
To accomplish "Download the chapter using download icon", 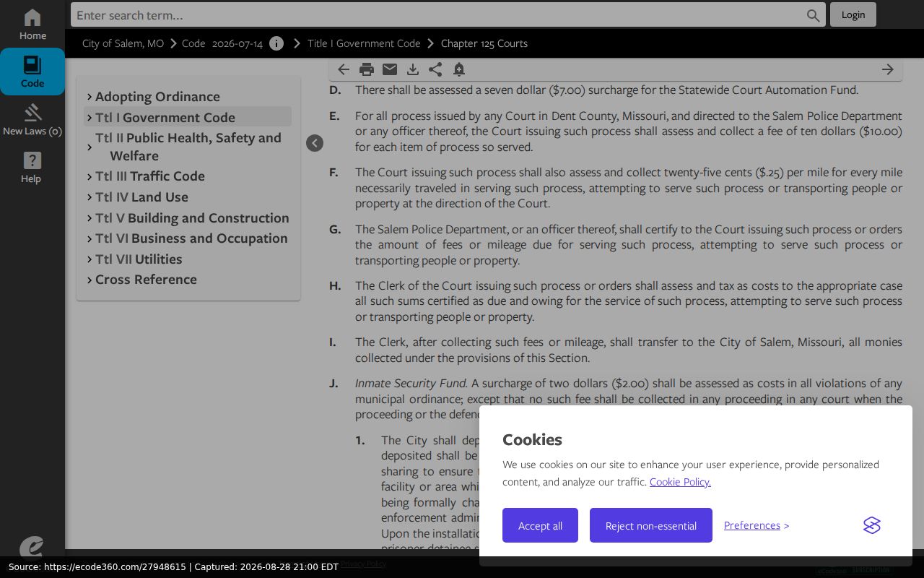I will [x=413, y=69].
